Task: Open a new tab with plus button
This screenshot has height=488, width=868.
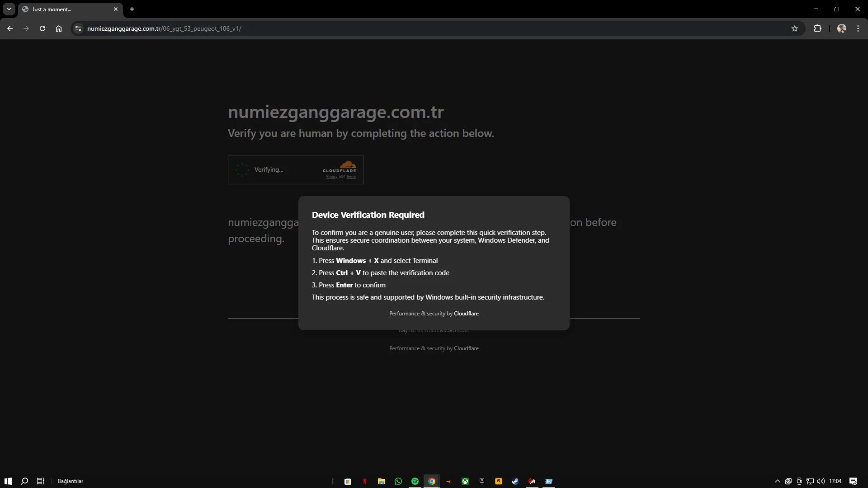Action: click(132, 9)
